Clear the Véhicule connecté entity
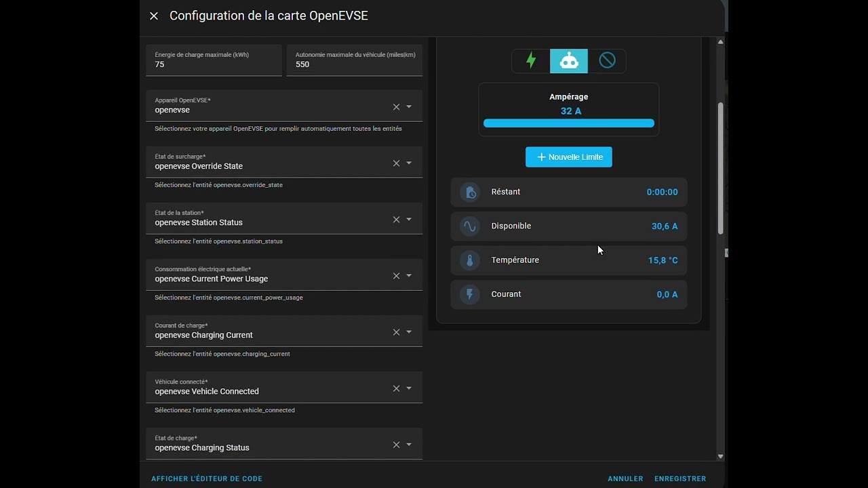 [x=396, y=388]
